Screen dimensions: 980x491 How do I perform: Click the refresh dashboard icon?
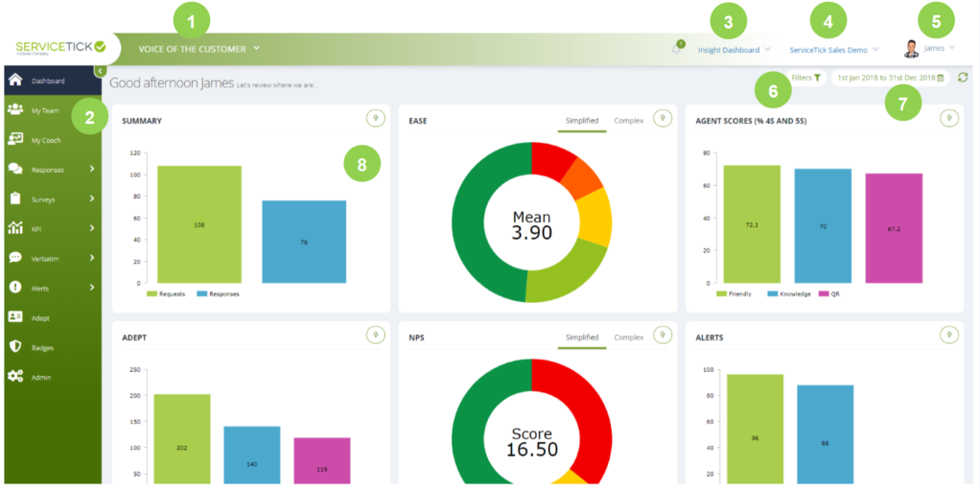(x=963, y=78)
